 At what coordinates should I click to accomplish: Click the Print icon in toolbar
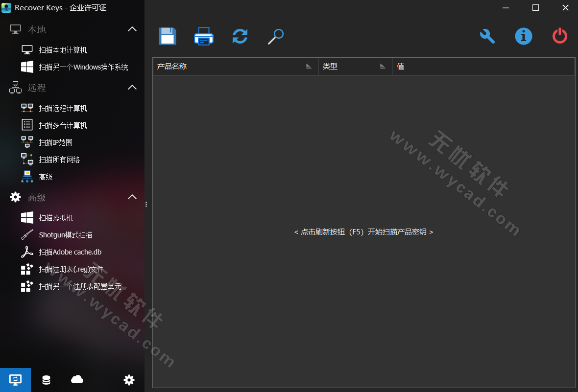[x=204, y=37]
